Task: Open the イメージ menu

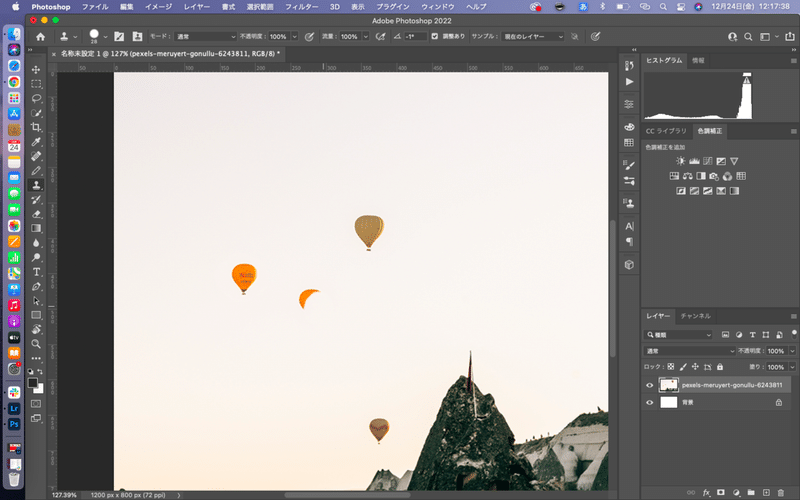Action: pos(158,7)
